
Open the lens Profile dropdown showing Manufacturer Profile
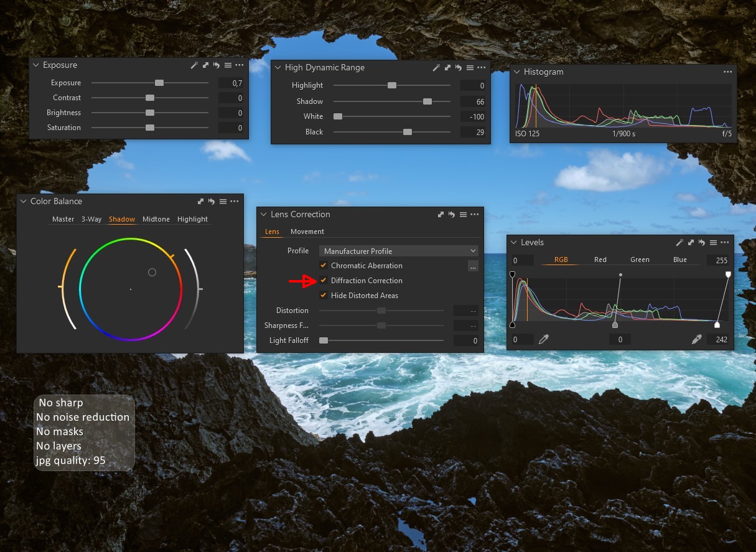(x=398, y=251)
